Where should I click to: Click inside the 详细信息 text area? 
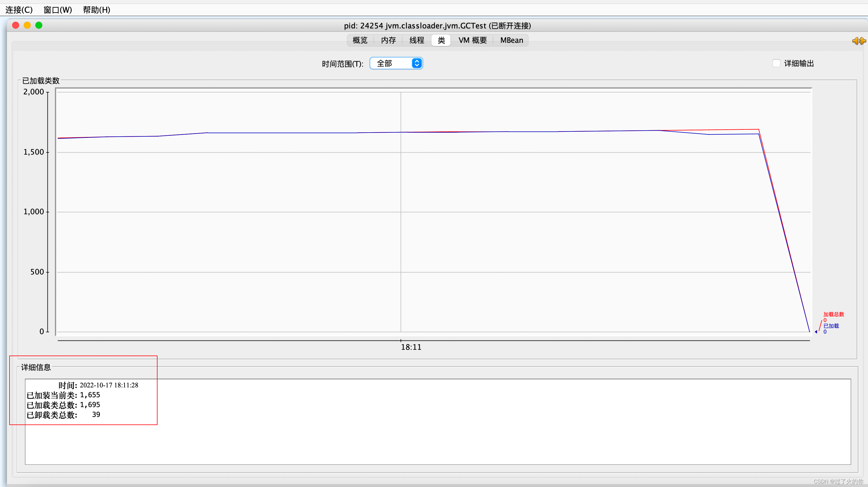[438, 438]
